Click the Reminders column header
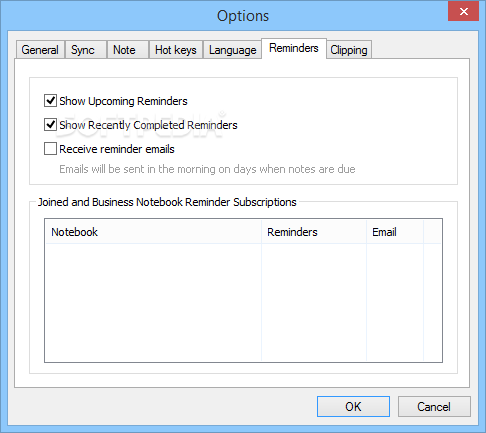This screenshot has height=433, width=486. tap(314, 232)
